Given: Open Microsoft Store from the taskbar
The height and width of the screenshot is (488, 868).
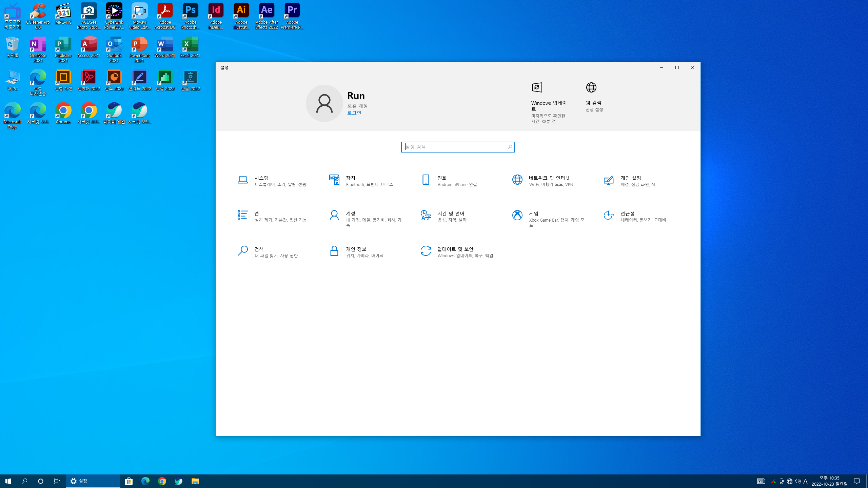Looking at the screenshot, I should tap(129, 481).
